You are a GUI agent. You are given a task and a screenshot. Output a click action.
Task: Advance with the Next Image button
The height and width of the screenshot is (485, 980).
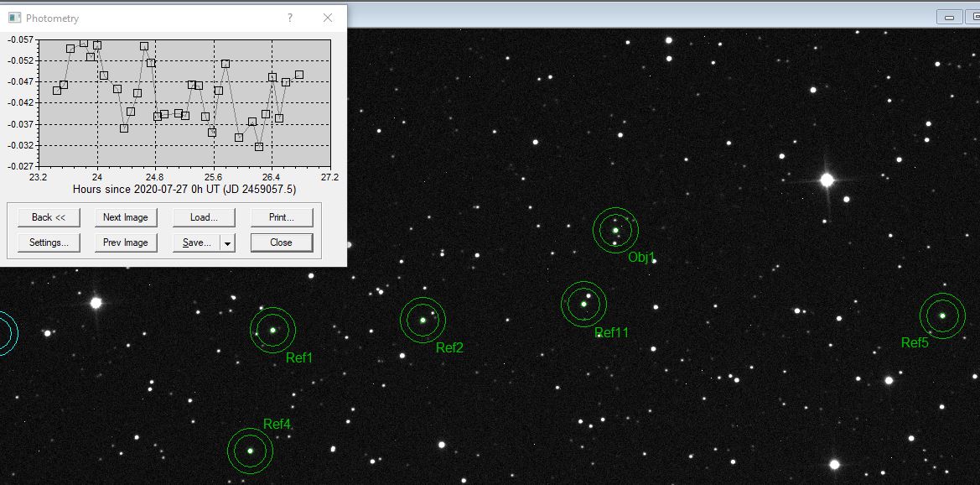point(125,217)
